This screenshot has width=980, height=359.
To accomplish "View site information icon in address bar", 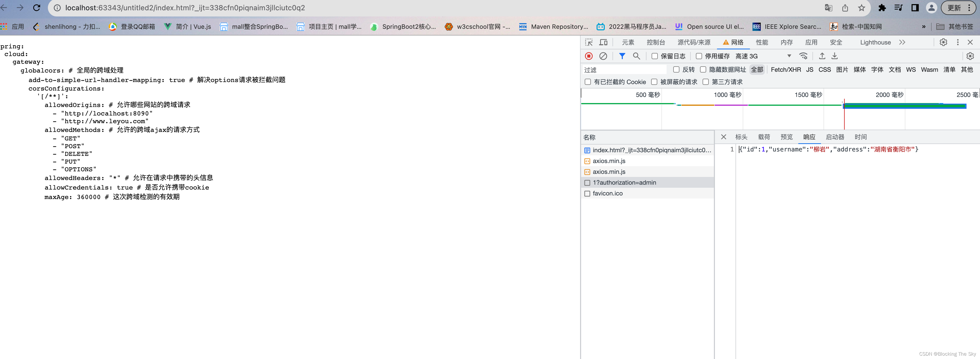I will pos(57,8).
